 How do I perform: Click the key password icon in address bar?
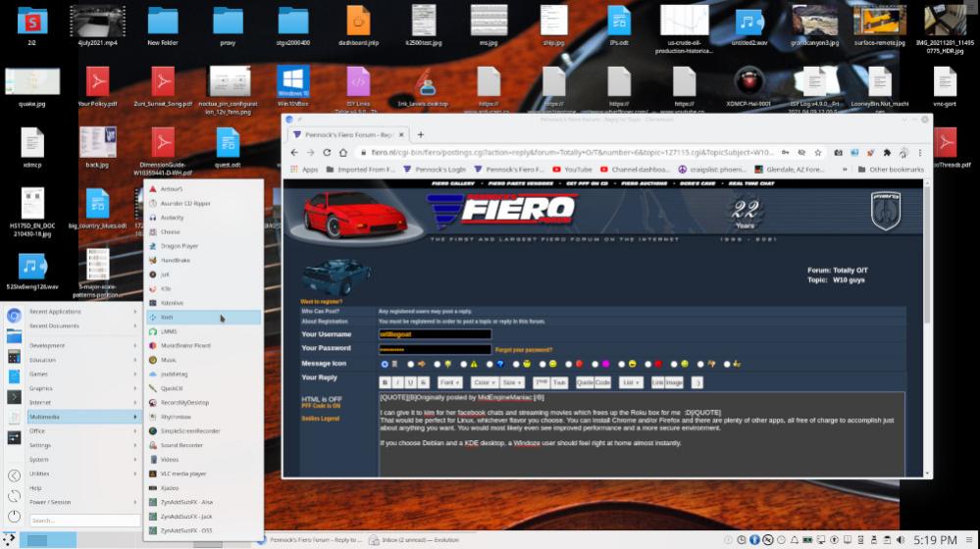click(785, 152)
